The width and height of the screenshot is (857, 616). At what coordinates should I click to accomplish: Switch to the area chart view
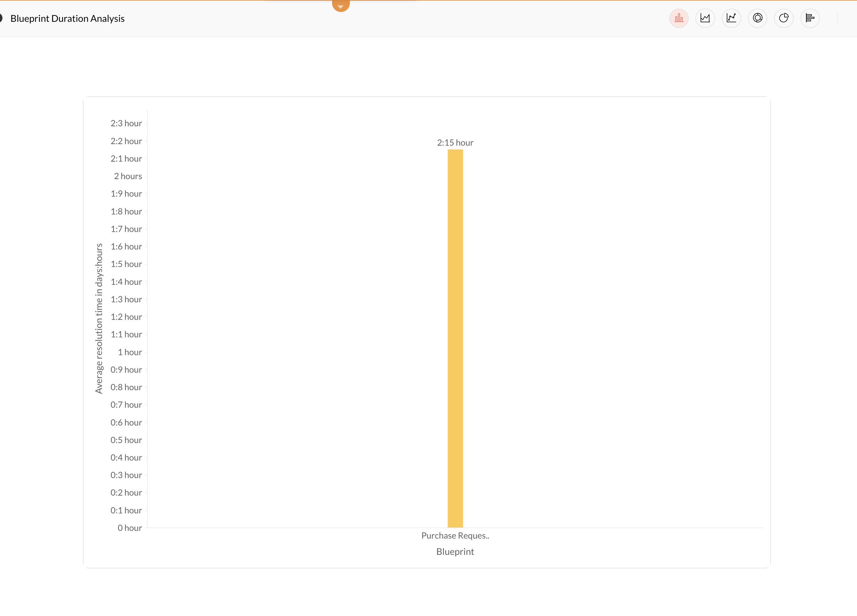705,18
